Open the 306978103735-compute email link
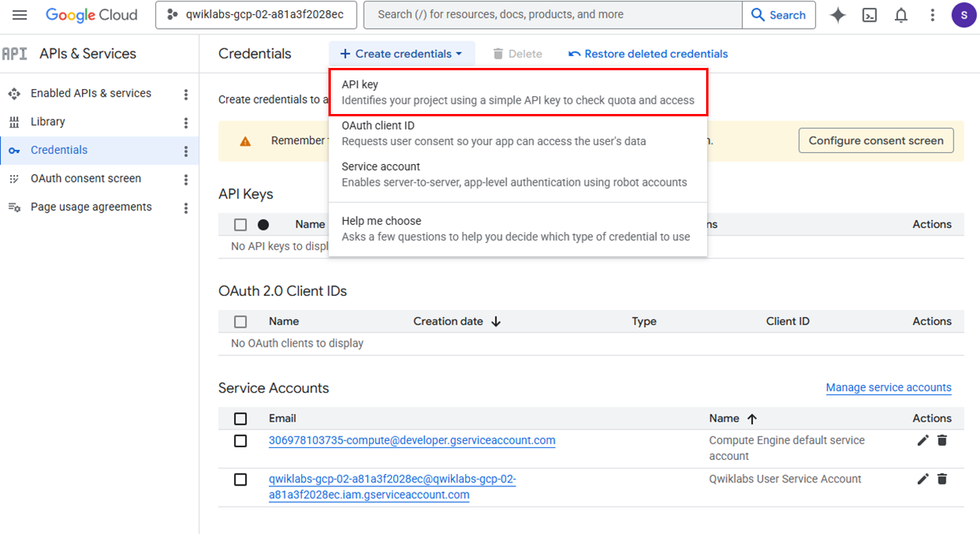980x534 pixels. [x=412, y=440]
